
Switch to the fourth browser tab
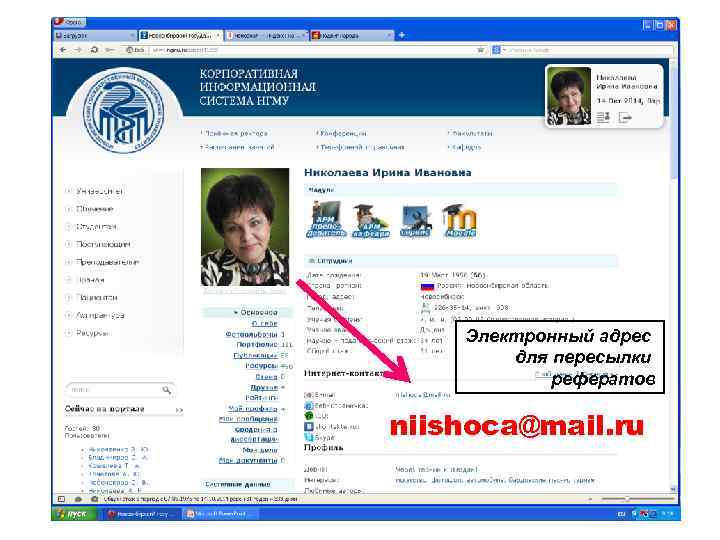click(351, 35)
